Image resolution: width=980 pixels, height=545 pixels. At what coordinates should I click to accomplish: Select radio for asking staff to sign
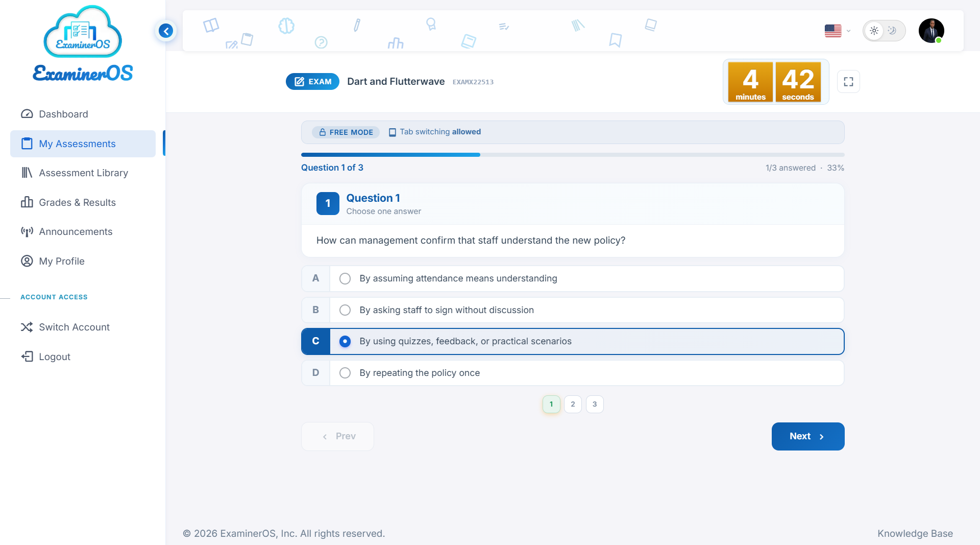click(x=345, y=310)
